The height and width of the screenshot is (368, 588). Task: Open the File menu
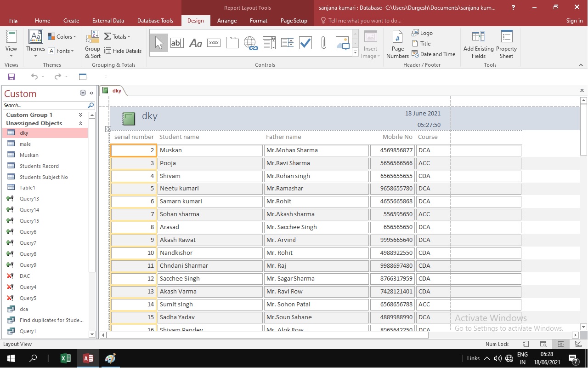coord(13,20)
